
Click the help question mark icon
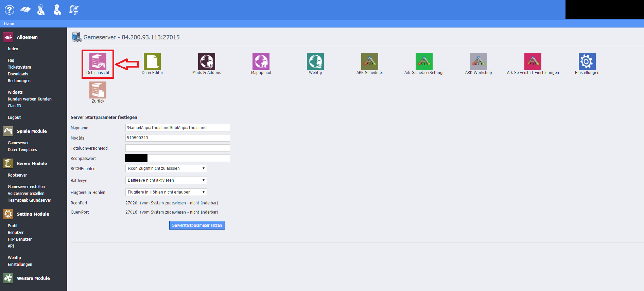pyautogui.click(x=10, y=10)
